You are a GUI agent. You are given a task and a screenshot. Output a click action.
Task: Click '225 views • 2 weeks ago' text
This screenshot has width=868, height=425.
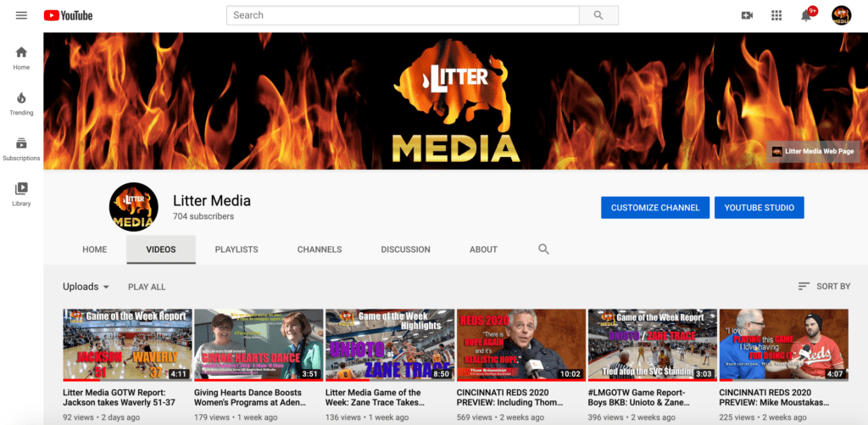761,417
